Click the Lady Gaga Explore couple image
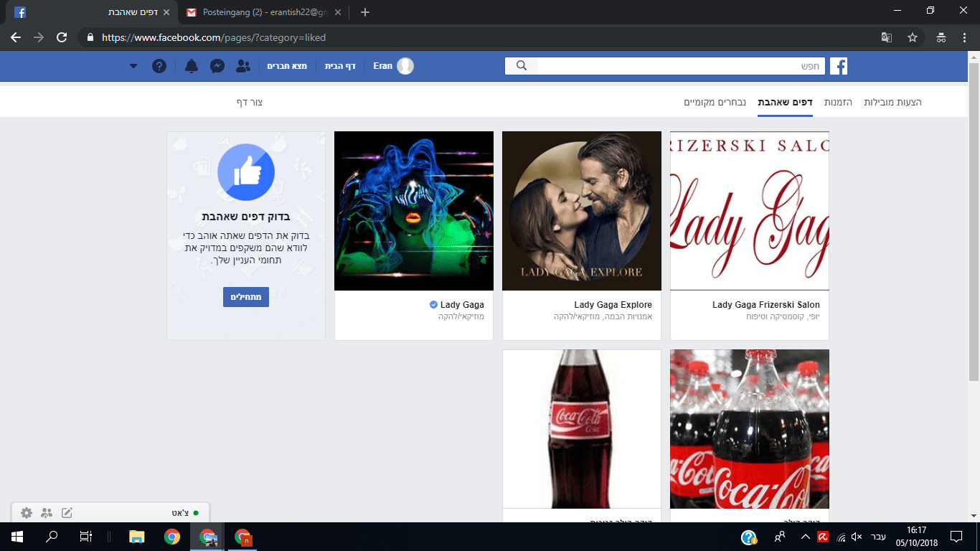980x551 pixels. point(582,211)
